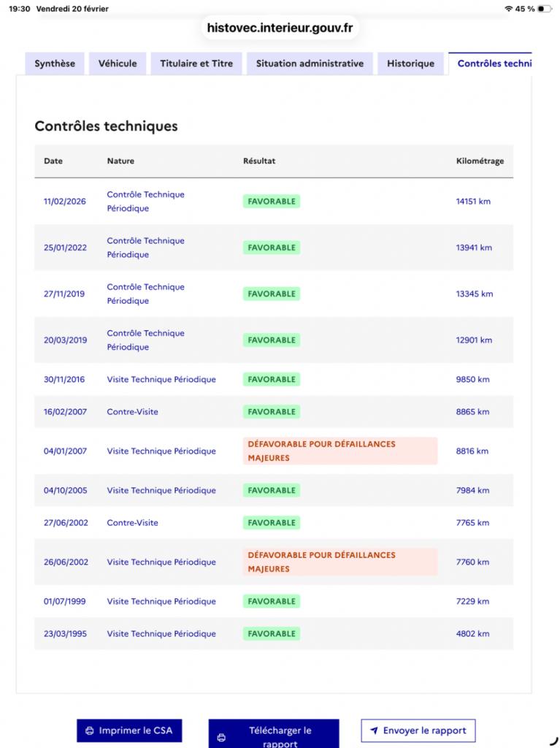Click the printer icon on Imprimer le CSA
Image resolution: width=560 pixels, height=748 pixels.
click(x=89, y=730)
